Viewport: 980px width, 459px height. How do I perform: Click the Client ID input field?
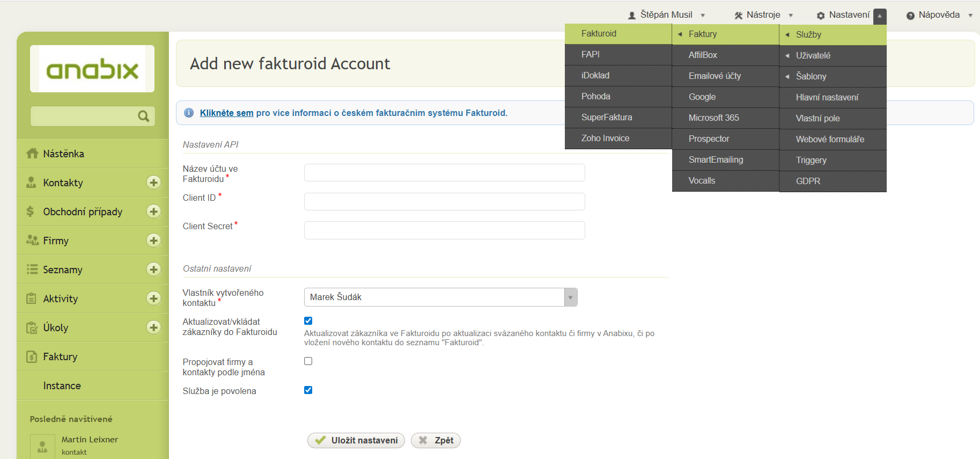[444, 201]
